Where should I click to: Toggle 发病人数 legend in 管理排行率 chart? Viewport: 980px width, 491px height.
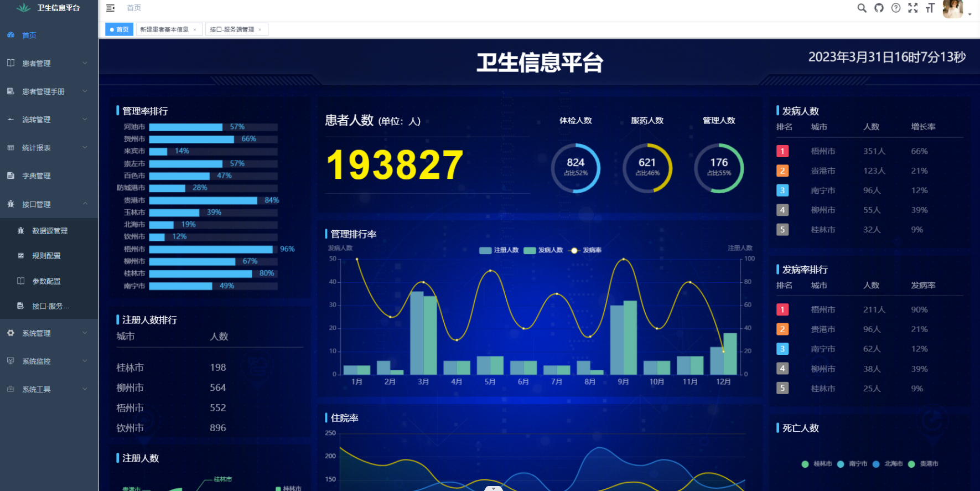click(x=543, y=250)
